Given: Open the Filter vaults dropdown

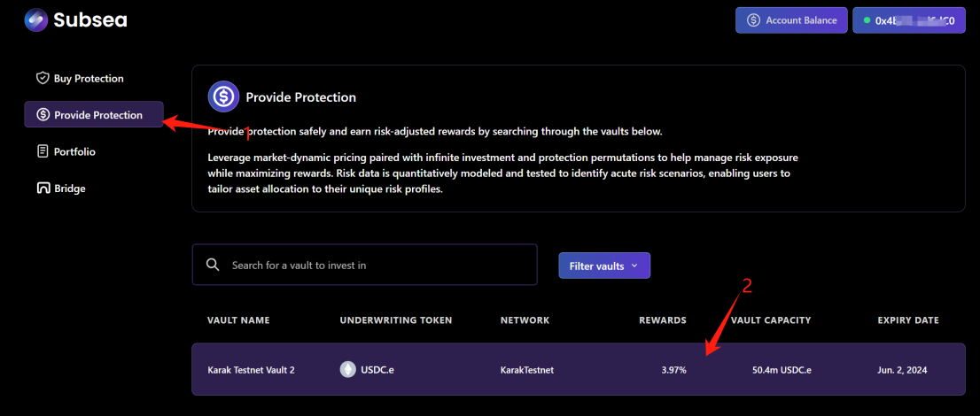Looking at the screenshot, I should pyautogui.click(x=604, y=266).
